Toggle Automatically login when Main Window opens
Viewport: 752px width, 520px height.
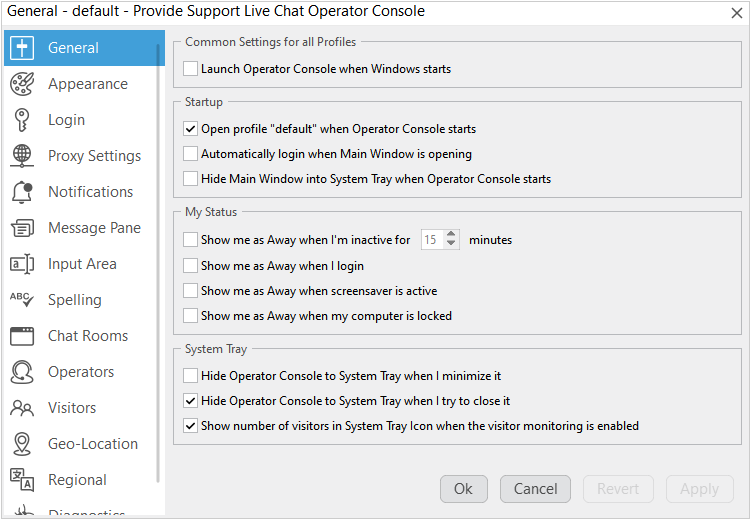point(191,154)
